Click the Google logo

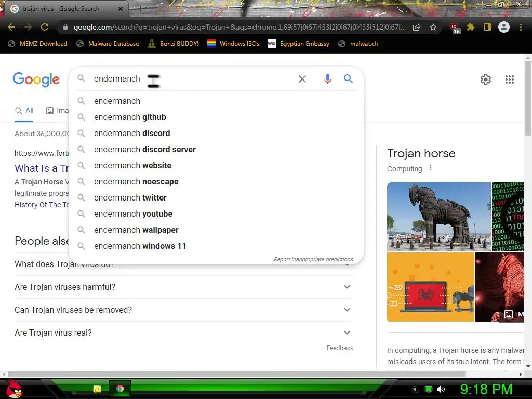pos(36,79)
